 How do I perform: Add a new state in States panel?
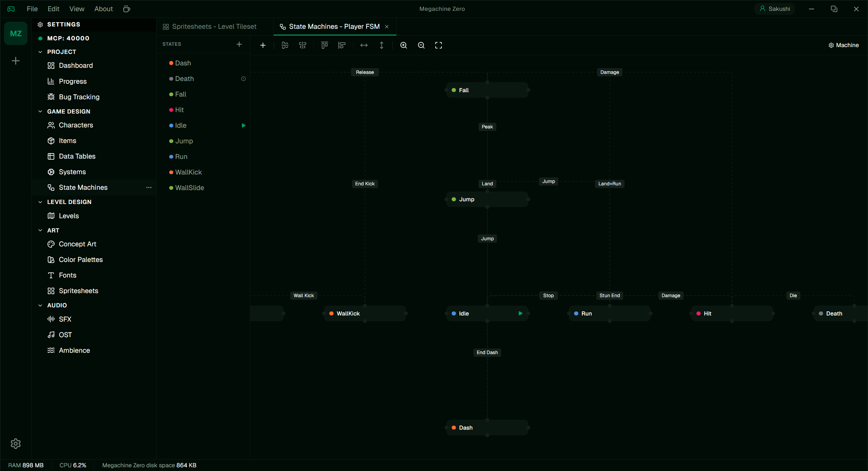click(239, 44)
